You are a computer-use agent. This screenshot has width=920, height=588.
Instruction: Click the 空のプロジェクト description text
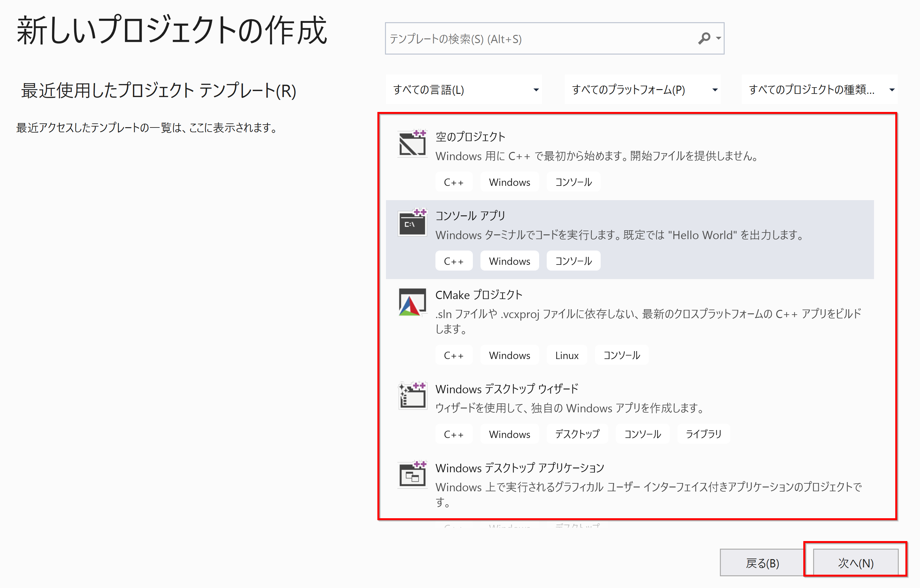[597, 156]
